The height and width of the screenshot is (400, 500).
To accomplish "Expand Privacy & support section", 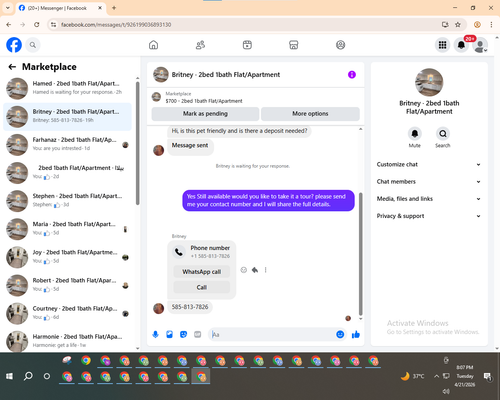I will tap(429, 216).
